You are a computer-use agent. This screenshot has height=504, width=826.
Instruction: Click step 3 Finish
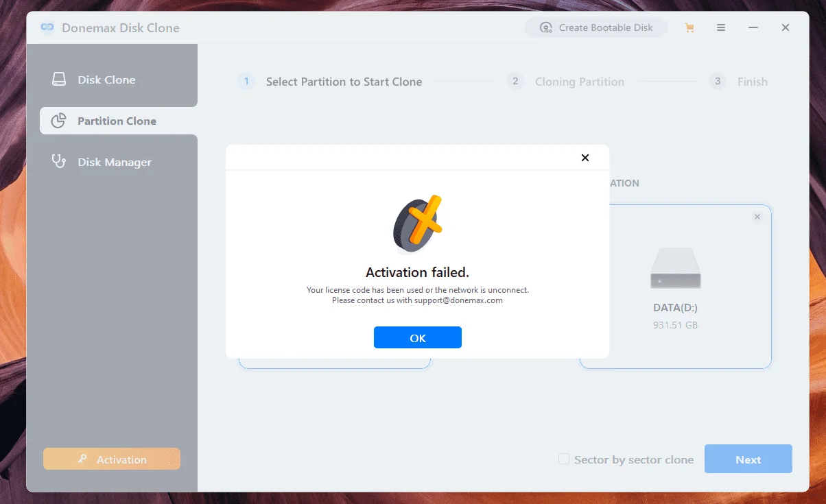tap(739, 82)
